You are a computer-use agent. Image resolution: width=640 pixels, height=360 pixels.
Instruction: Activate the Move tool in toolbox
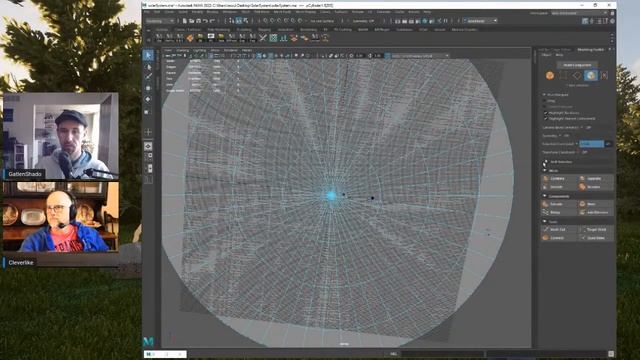[x=148, y=88]
